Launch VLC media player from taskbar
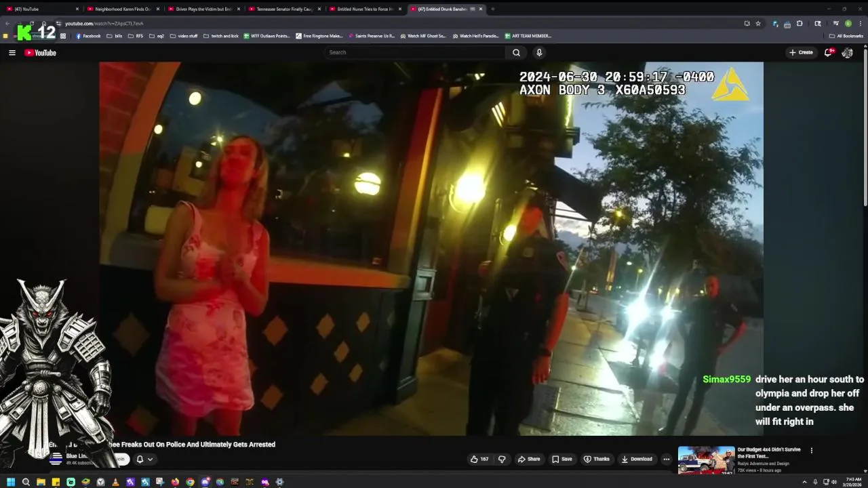868x488 pixels. 115,482
